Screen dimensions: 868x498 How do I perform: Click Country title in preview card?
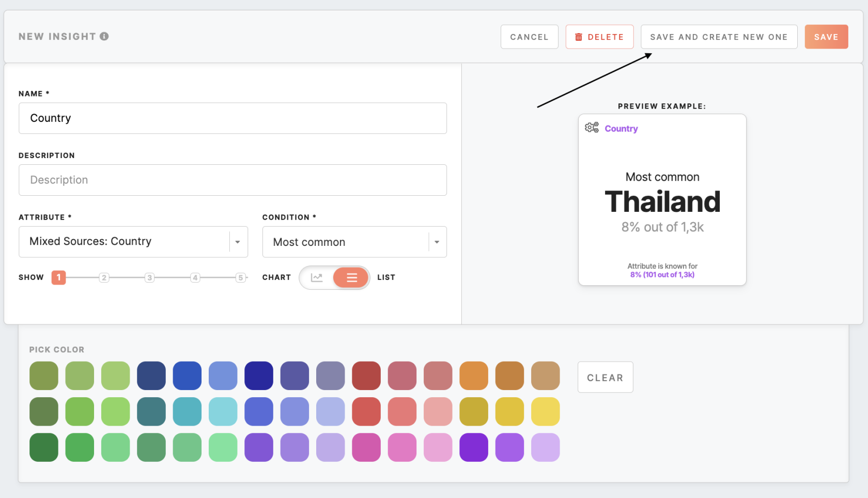[621, 129]
